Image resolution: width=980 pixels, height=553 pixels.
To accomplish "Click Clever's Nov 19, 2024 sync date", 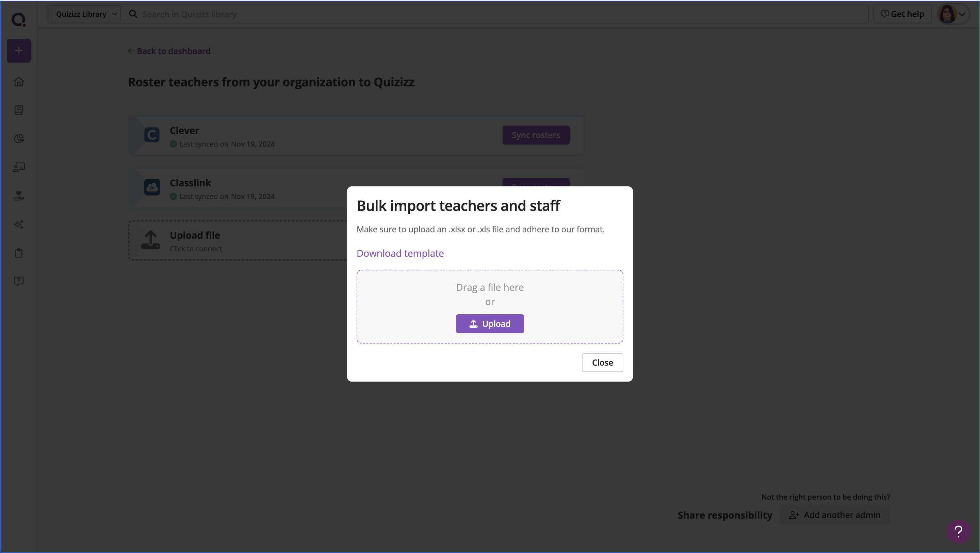I will pyautogui.click(x=252, y=144).
